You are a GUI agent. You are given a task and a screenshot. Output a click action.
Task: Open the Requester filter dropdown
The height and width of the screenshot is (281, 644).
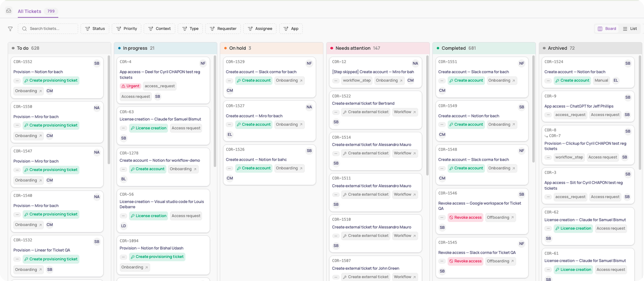click(223, 29)
